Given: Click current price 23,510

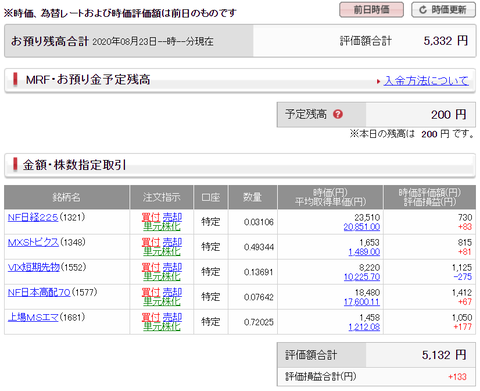Looking at the screenshot, I should pos(367,218).
